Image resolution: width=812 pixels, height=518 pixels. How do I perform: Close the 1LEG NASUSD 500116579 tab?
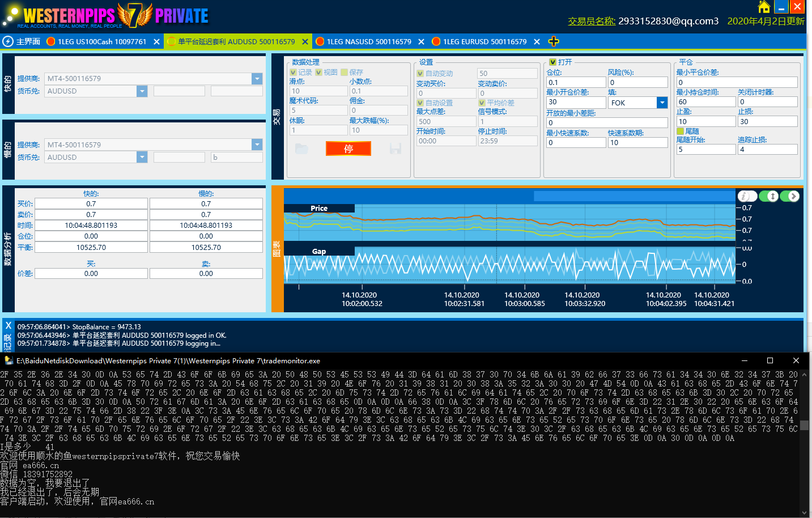[421, 42]
